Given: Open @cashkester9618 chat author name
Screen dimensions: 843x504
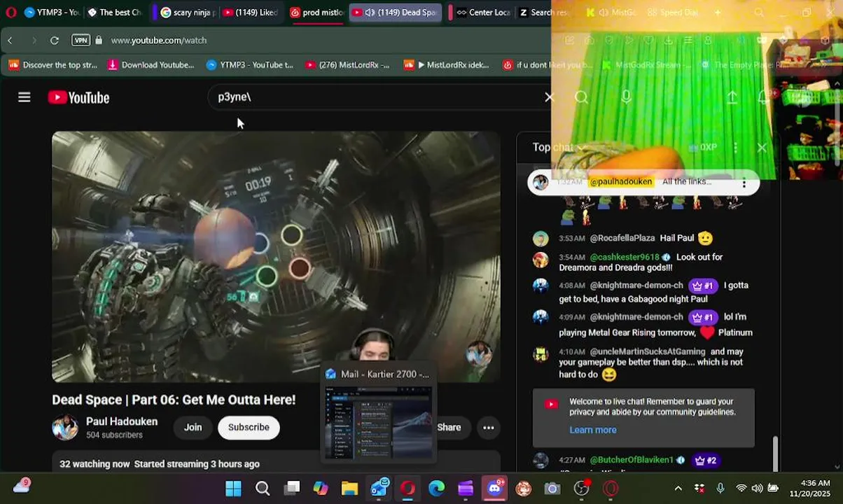Looking at the screenshot, I should click(625, 257).
